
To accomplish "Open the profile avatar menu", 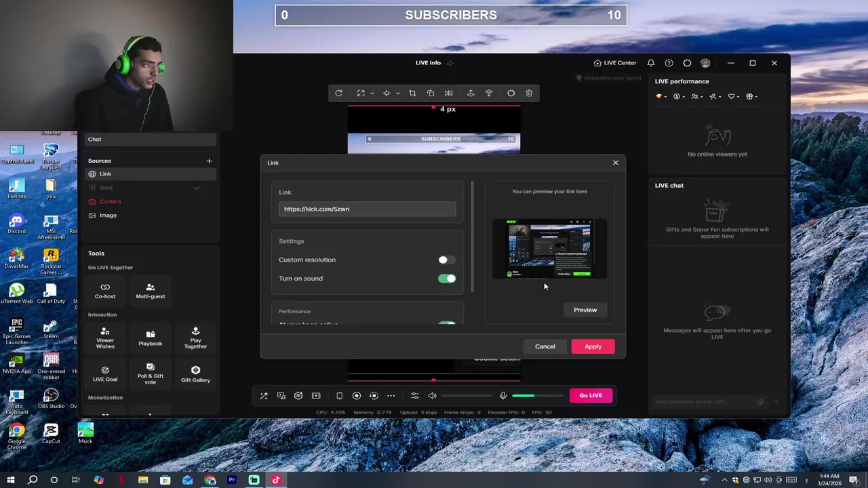I will click(705, 63).
